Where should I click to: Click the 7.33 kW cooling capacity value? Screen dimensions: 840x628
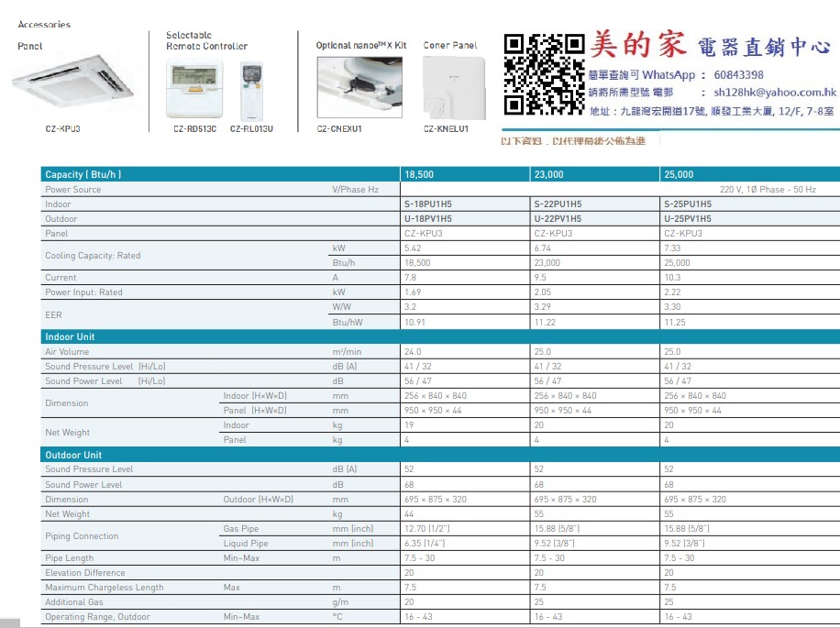pyautogui.click(x=672, y=248)
